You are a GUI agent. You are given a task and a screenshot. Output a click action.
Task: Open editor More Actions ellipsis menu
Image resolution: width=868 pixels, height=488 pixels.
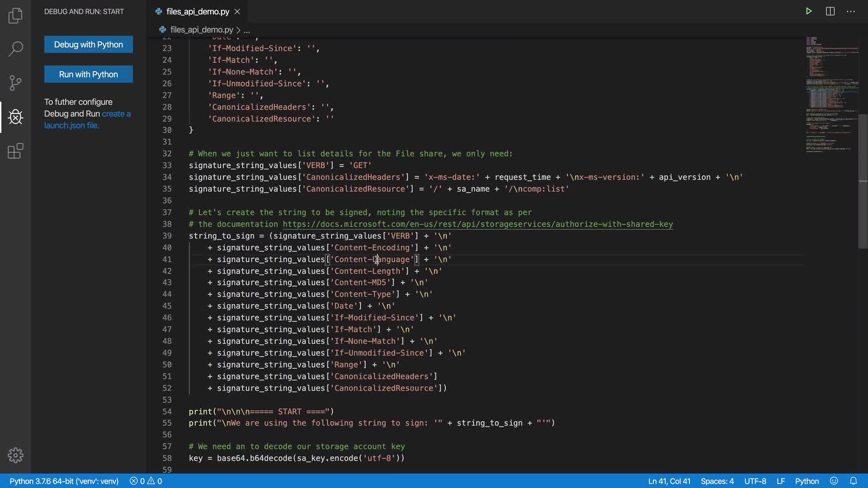[x=851, y=11]
